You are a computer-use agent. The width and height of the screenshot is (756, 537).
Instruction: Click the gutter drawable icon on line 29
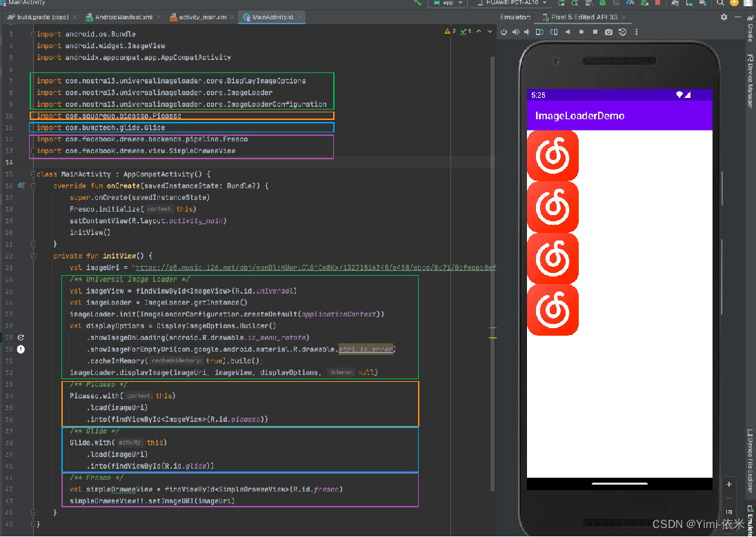(x=21, y=337)
